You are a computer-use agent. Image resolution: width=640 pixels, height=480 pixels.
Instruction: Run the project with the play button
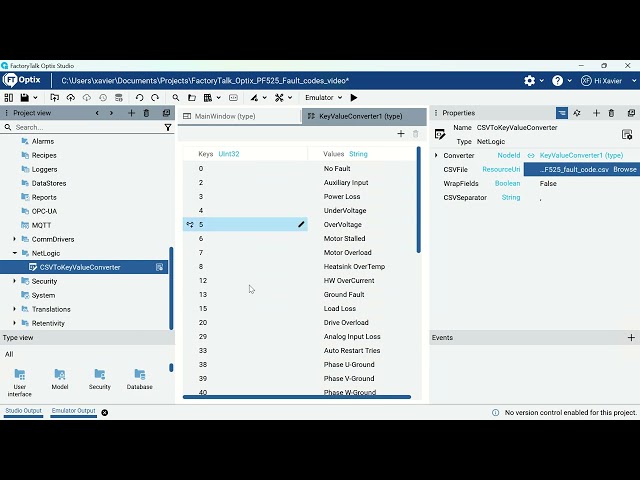(354, 98)
